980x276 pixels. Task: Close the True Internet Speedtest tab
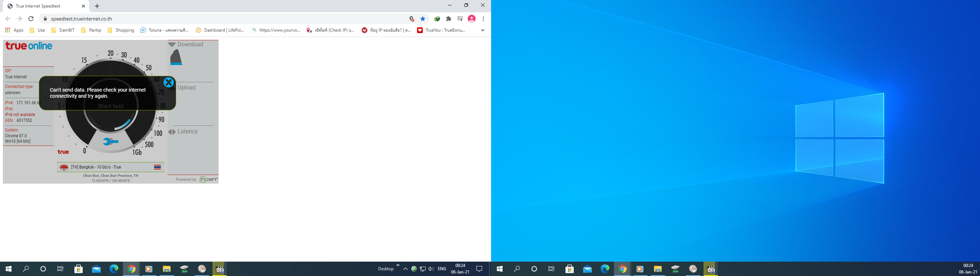(83, 6)
